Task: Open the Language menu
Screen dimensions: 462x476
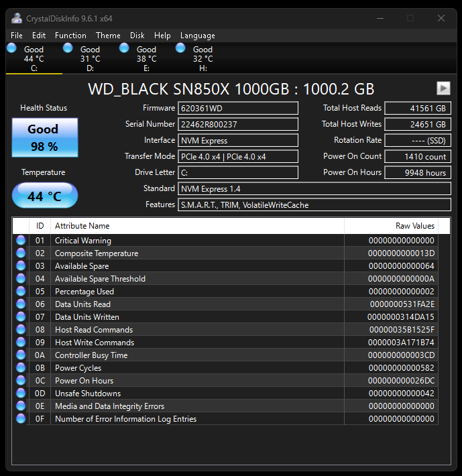Action: click(198, 36)
